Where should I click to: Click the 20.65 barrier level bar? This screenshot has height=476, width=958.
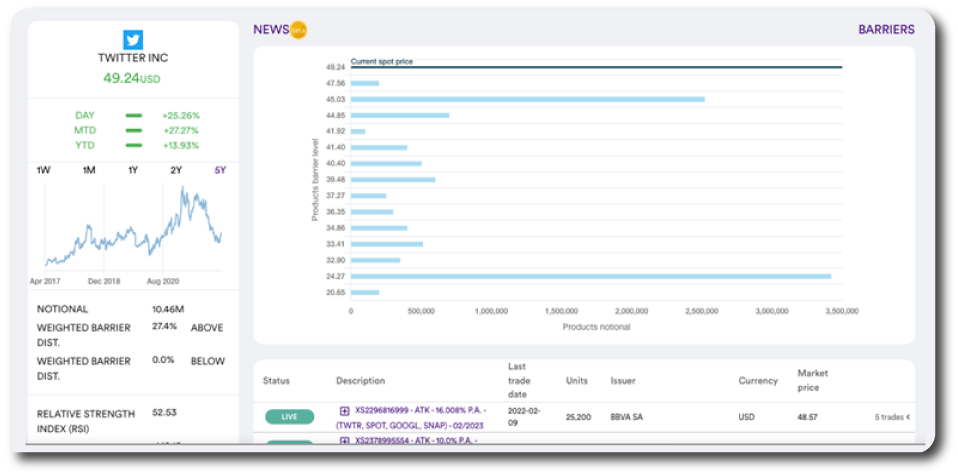click(x=365, y=292)
